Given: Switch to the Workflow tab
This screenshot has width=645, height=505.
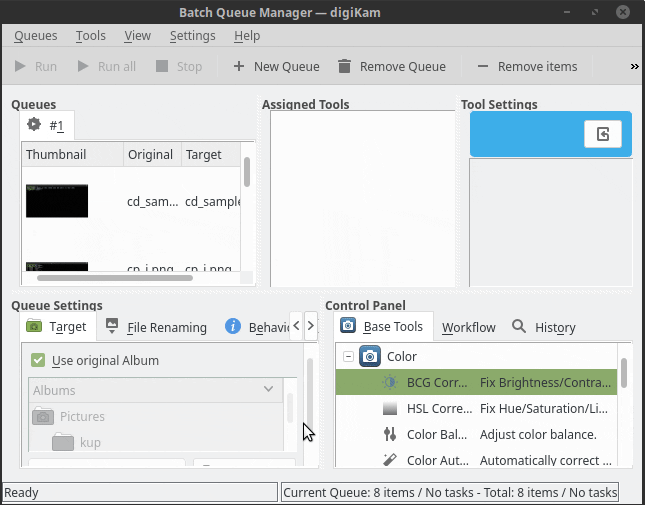Looking at the screenshot, I should 469,327.
